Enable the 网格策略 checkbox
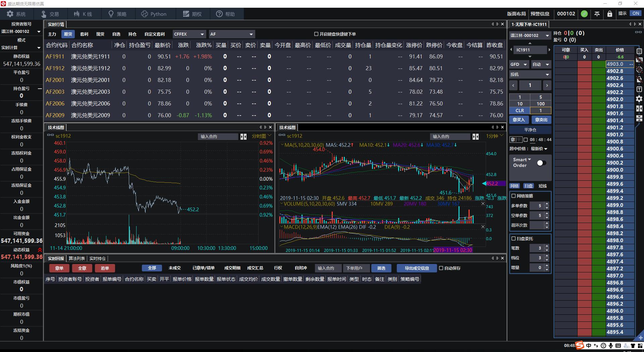 pos(514,196)
